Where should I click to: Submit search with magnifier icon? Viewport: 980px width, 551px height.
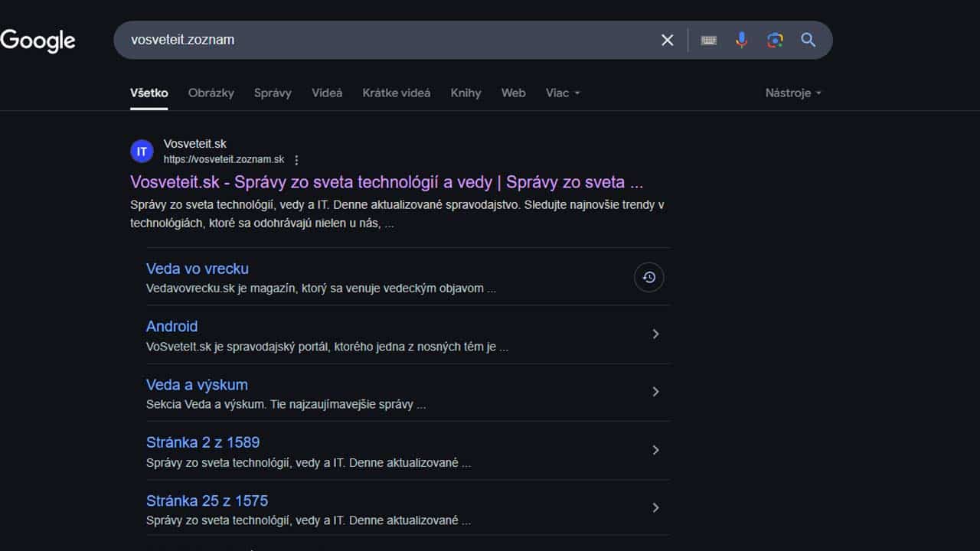[x=808, y=40]
